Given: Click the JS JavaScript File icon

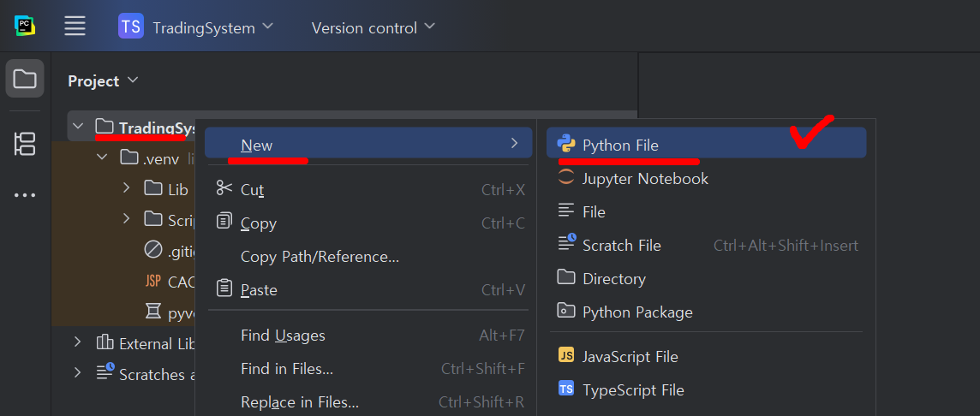Looking at the screenshot, I should pyautogui.click(x=566, y=355).
